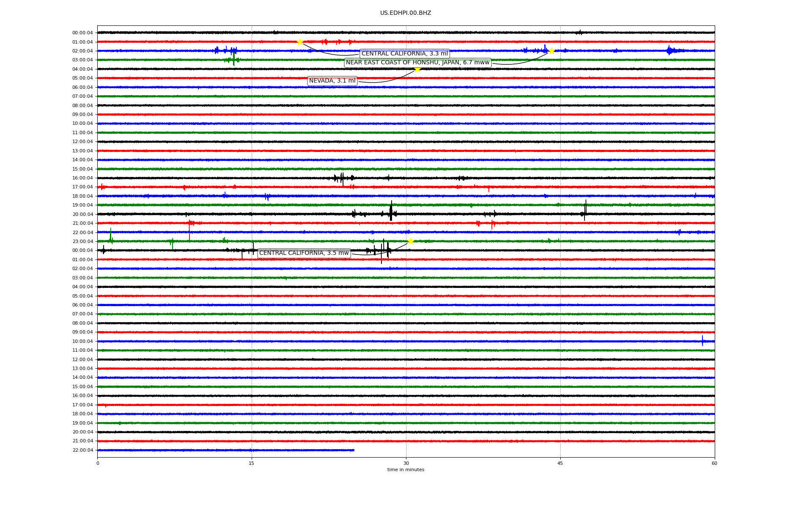The width and height of the screenshot is (812, 508).
Task: Click the 15 tick label on x-axis
Action: click(x=252, y=463)
